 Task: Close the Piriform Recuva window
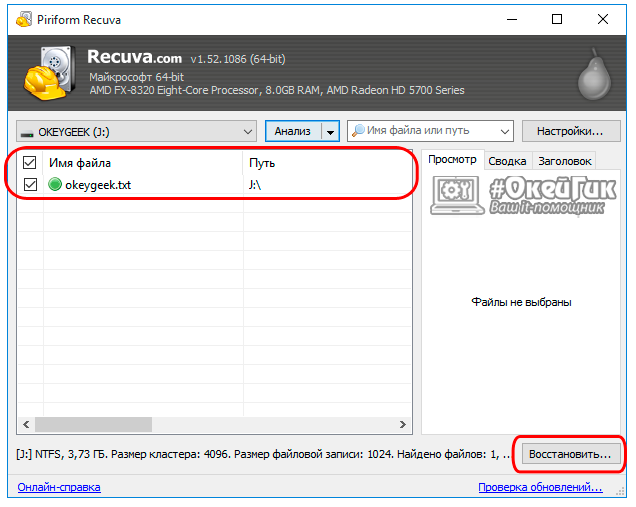coord(603,19)
